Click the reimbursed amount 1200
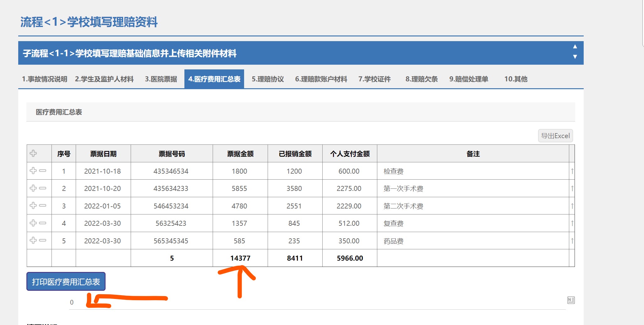The width and height of the screenshot is (644, 325). click(x=294, y=171)
